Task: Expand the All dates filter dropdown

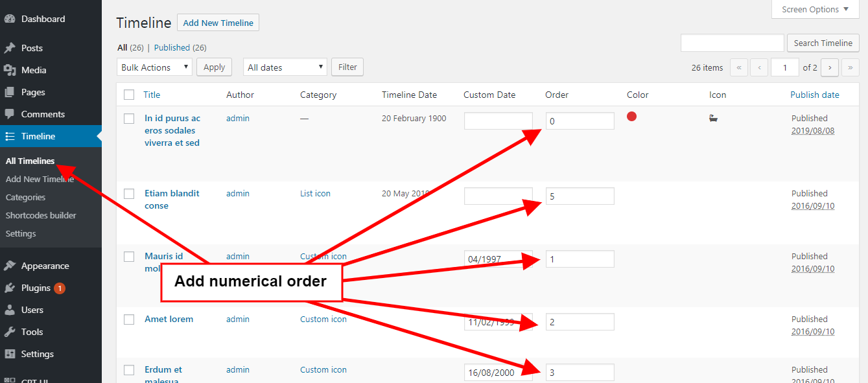Action: [x=285, y=67]
